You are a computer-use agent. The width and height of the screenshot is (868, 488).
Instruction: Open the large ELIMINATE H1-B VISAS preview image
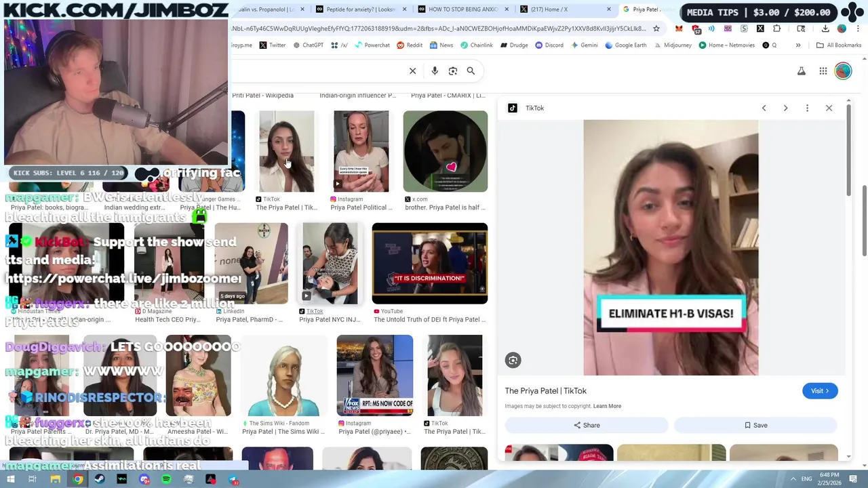coord(671,247)
